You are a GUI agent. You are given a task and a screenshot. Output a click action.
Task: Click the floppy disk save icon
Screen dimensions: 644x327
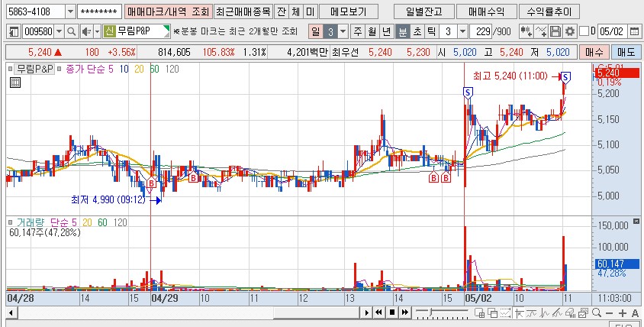tap(555, 31)
